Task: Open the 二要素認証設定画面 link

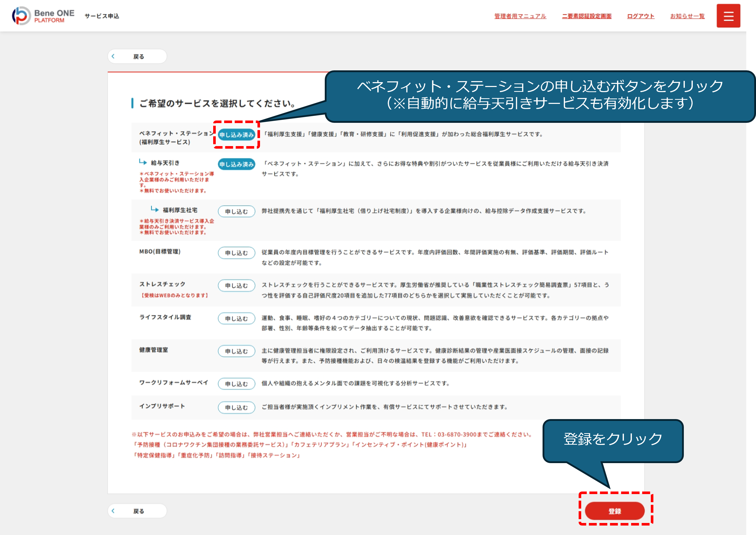Action: point(587,16)
